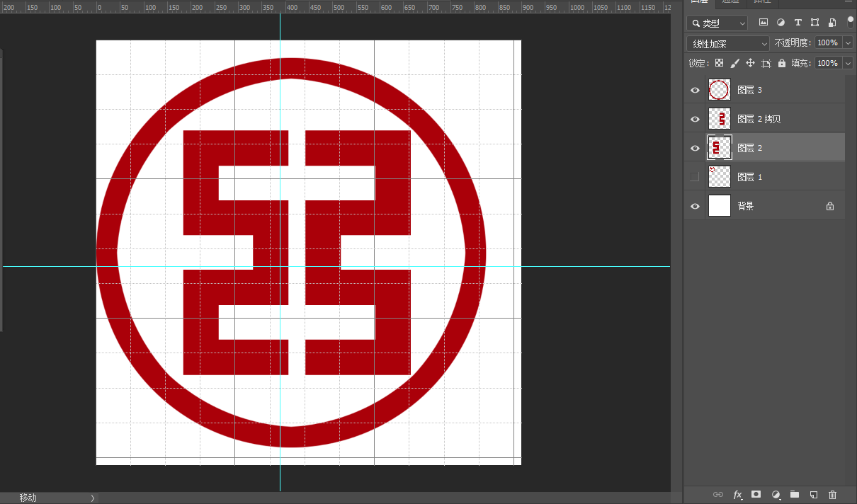Select the layer named 图层 2
Screen dimensions: 857x504
(750, 148)
